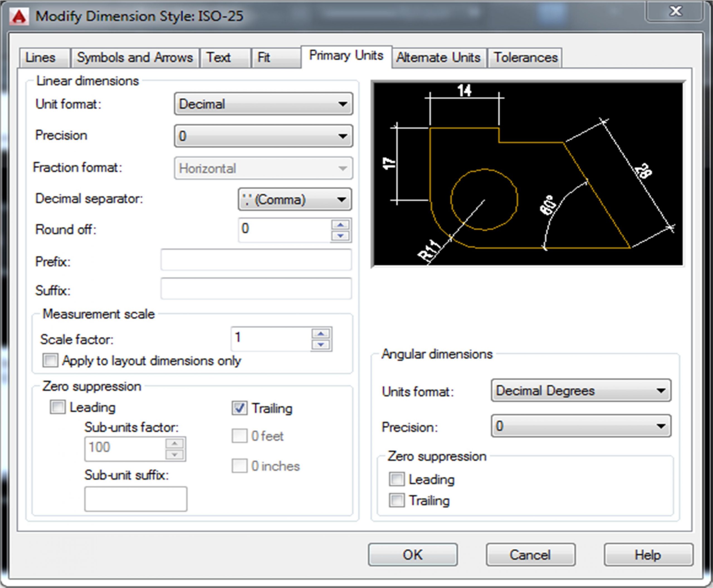713x588 pixels.
Task: Click Round off increment up arrow
Action: [341, 225]
